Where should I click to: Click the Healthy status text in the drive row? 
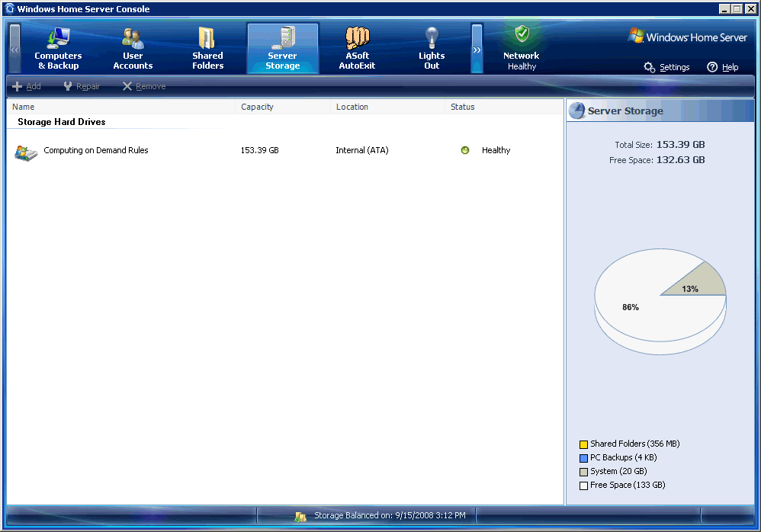click(x=496, y=150)
